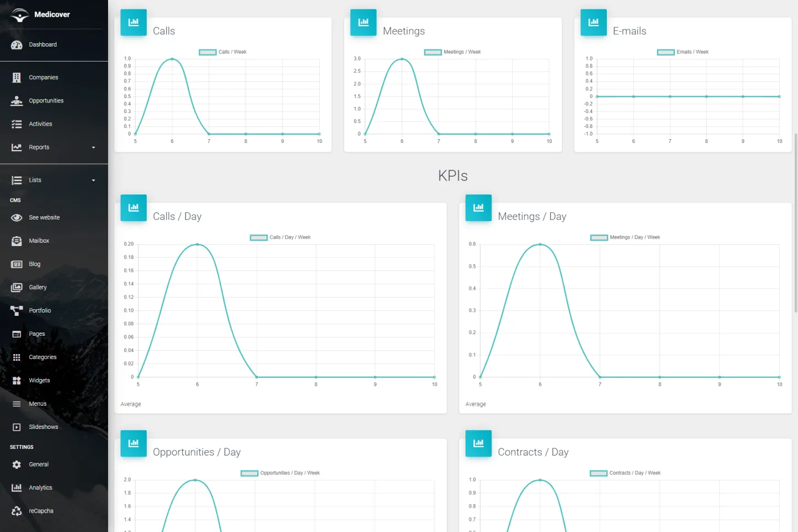The image size is (798, 532).
Task: Open the Dashboard gauge icon
Action: click(x=17, y=45)
